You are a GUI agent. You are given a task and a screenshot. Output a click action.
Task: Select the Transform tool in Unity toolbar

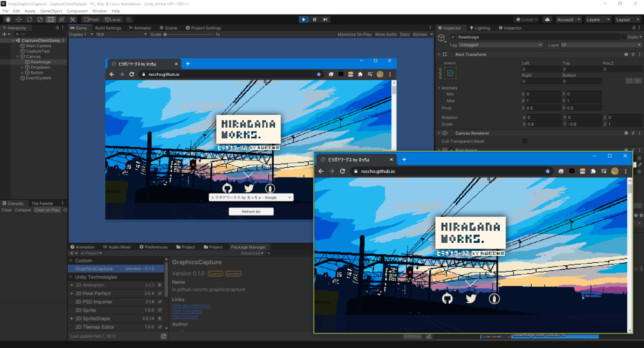(62, 19)
